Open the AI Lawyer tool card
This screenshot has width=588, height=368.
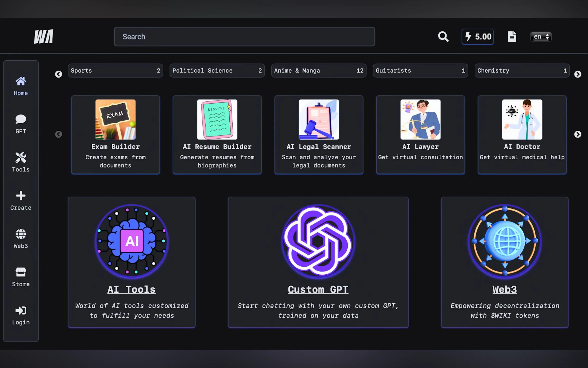tap(420, 135)
